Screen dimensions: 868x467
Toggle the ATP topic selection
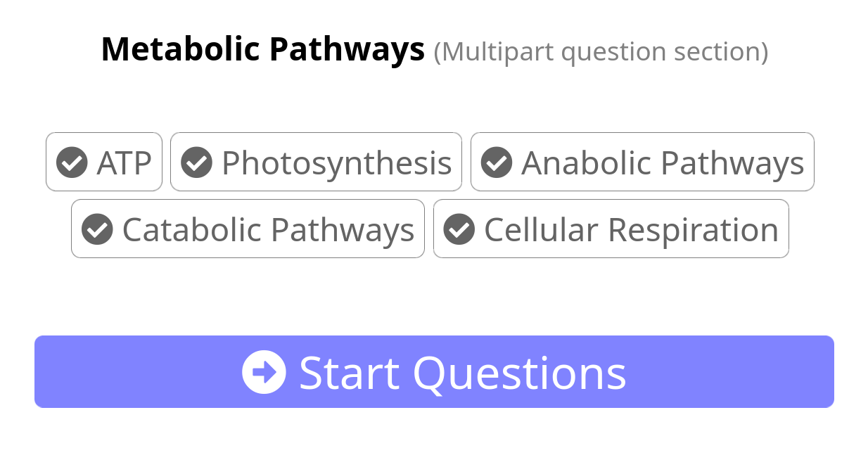point(104,162)
